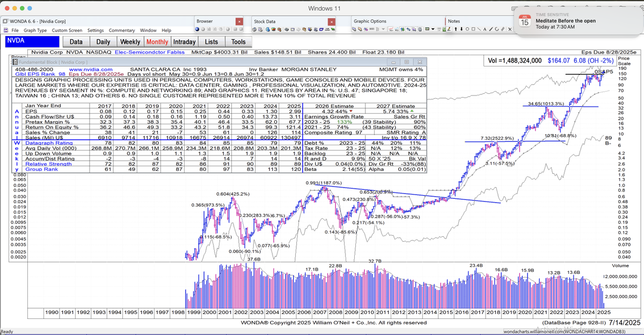Image resolution: width=644 pixels, height=335 pixels.
Task: Switch to the Daily chart tab
Action: tap(103, 42)
